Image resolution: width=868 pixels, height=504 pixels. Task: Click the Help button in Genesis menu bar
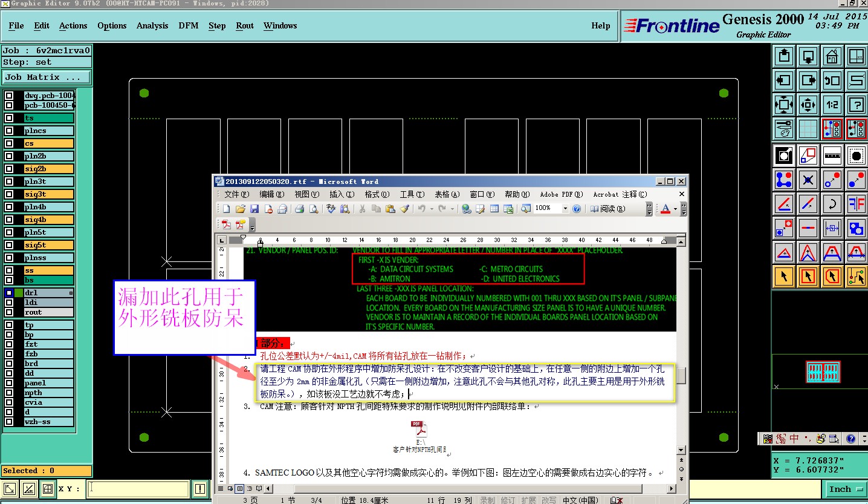(x=601, y=25)
